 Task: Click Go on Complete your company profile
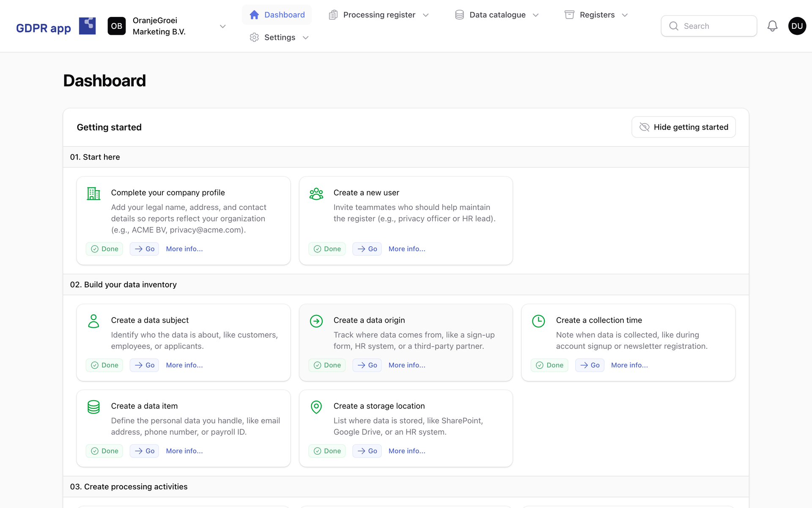pos(144,249)
